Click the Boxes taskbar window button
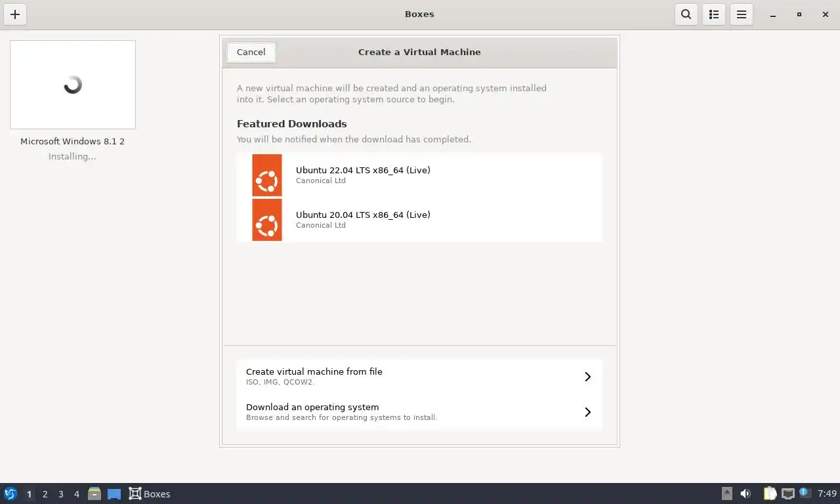840x504 pixels. click(x=150, y=493)
